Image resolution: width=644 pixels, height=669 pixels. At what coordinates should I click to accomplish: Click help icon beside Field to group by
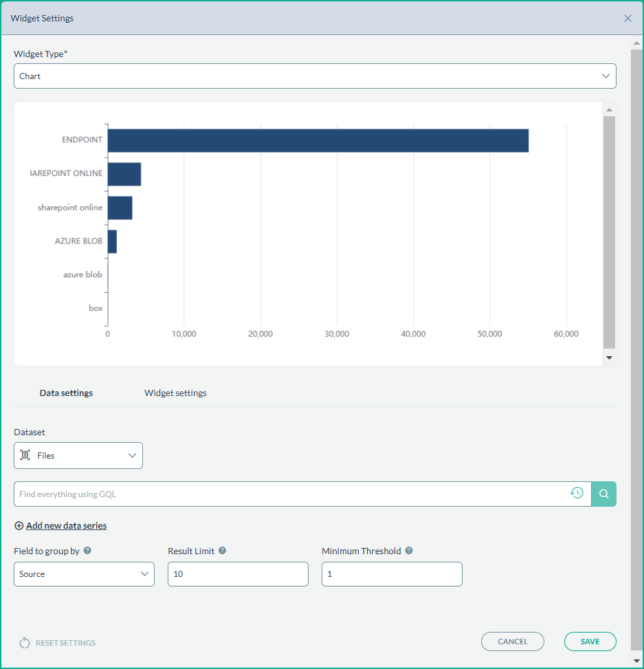tap(87, 551)
